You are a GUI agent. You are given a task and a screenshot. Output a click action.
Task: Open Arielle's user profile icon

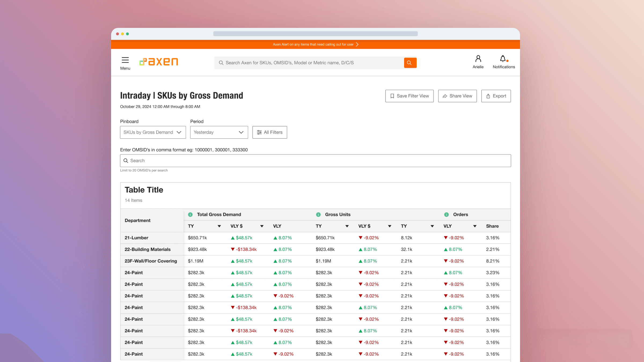pyautogui.click(x=478, y=59)
